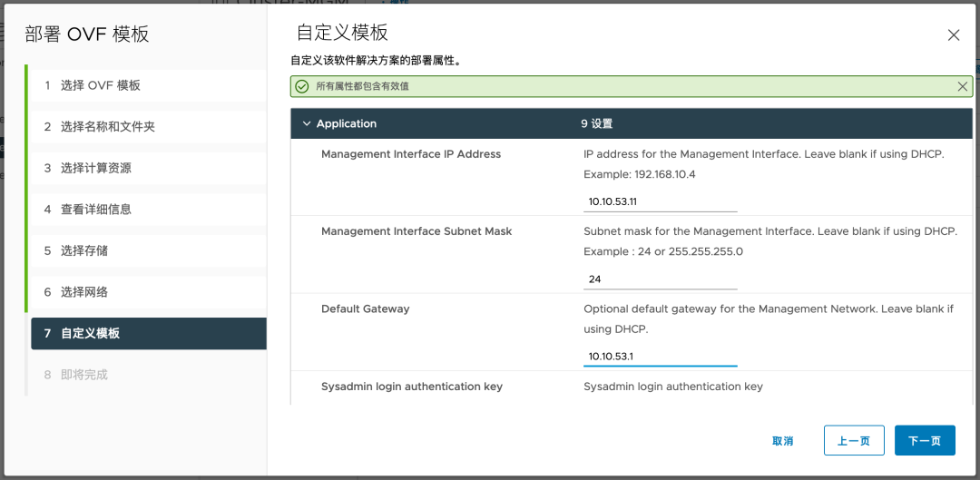Click the green checkmark success icon

click(x=302, y=86)
